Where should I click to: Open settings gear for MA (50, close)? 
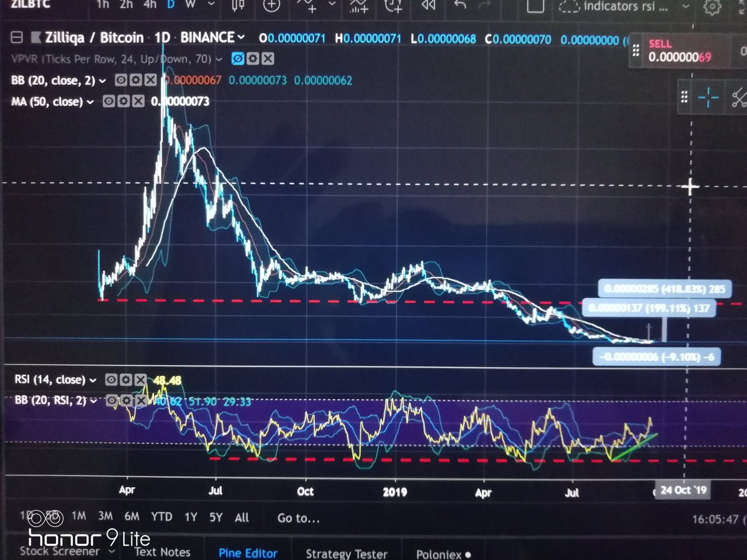(123, 101)
